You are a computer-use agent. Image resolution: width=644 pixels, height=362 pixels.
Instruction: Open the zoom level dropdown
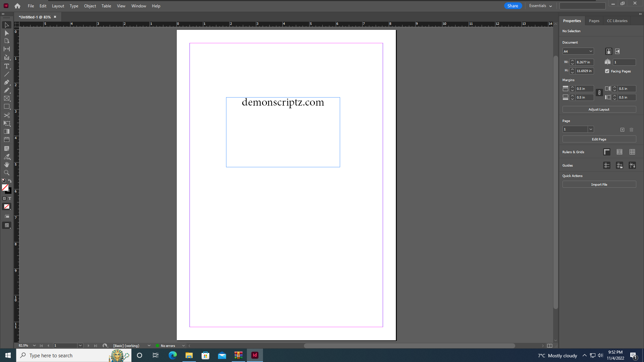click(x=34, y=346)
